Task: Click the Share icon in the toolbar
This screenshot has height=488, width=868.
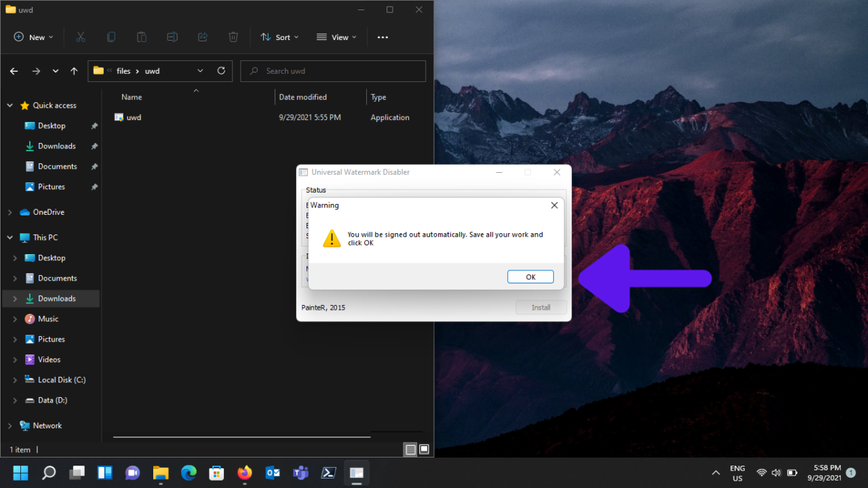Action: pos(202,37)
